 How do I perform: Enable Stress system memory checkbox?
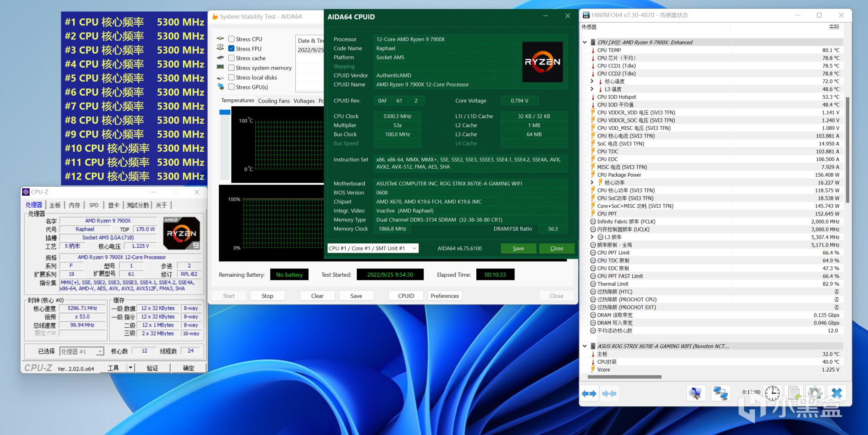pyautogui.click(x=231, y=68)
